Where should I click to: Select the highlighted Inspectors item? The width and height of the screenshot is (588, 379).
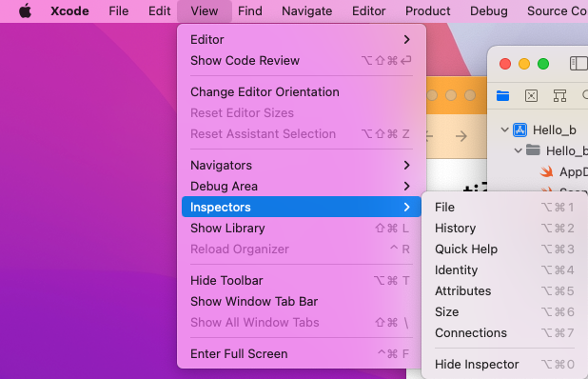[x=301, y=207]
